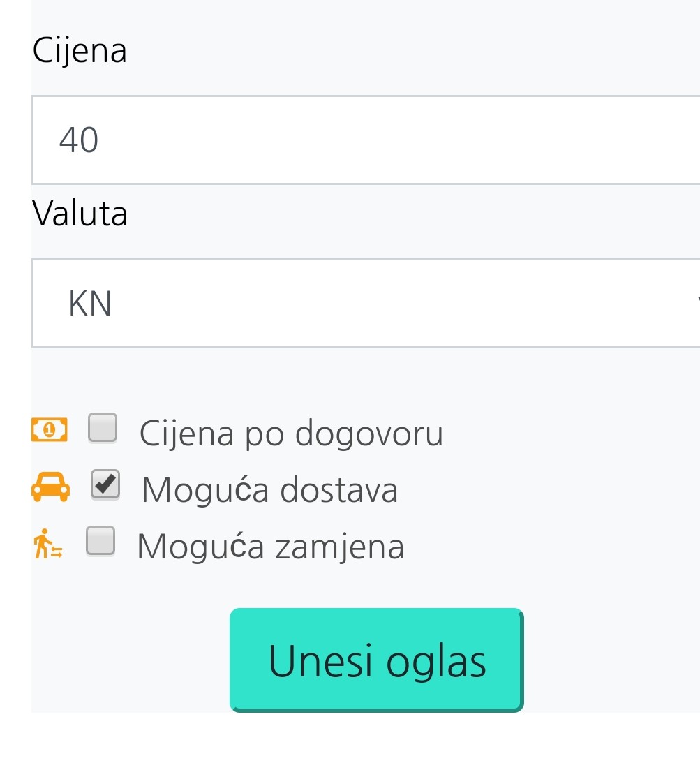The width and height of the screenshot is (700, 763).
Task: Select the KN value in currency selector
Action: point(91,304)
